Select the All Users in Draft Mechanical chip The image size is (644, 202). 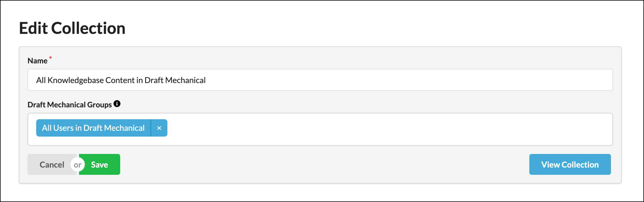[93, 128]
